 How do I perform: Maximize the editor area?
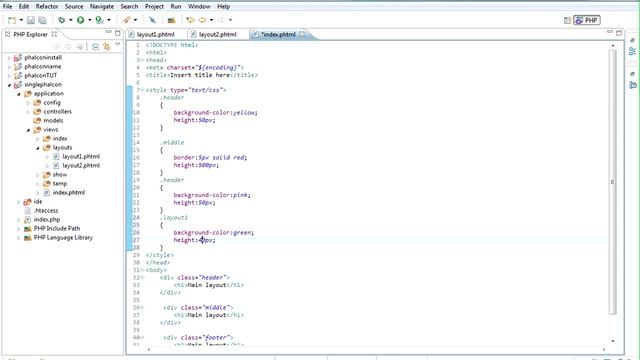(x=619, y=33)
